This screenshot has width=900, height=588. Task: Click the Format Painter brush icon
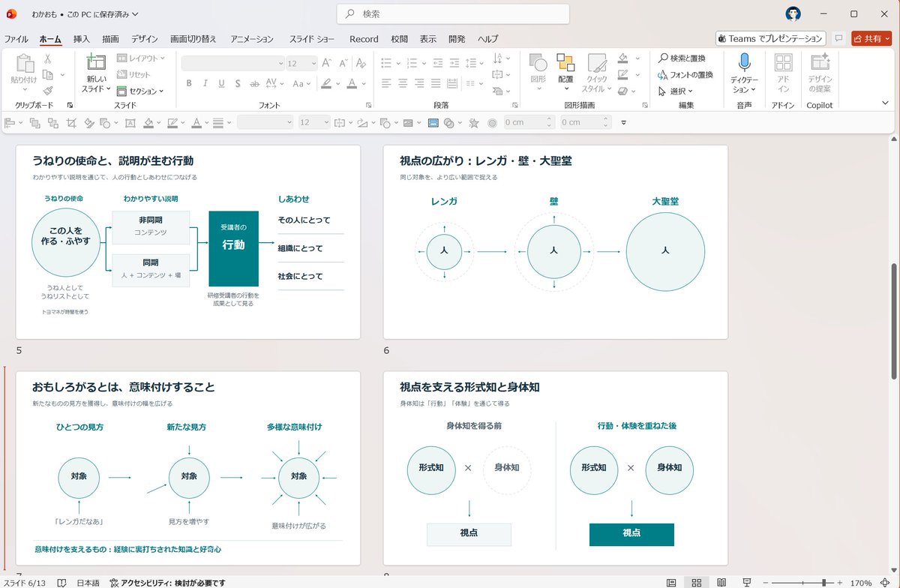47,90
